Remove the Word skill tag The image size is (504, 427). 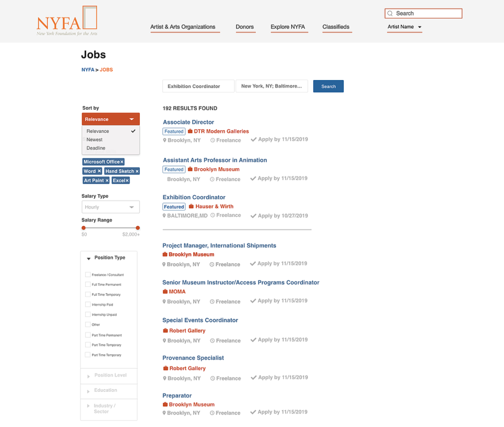(x=99, y=171)
